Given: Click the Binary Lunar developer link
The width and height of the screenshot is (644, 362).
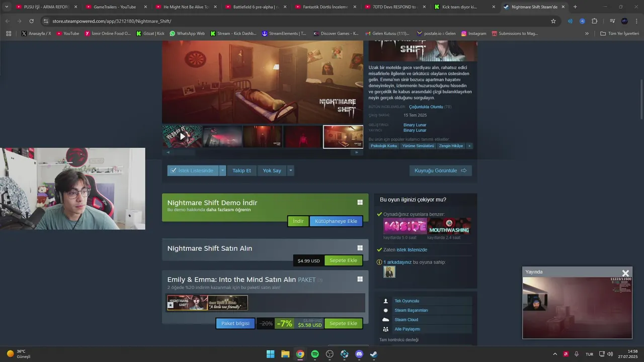Looking at the screenshot, I should [x=415, y=125].
